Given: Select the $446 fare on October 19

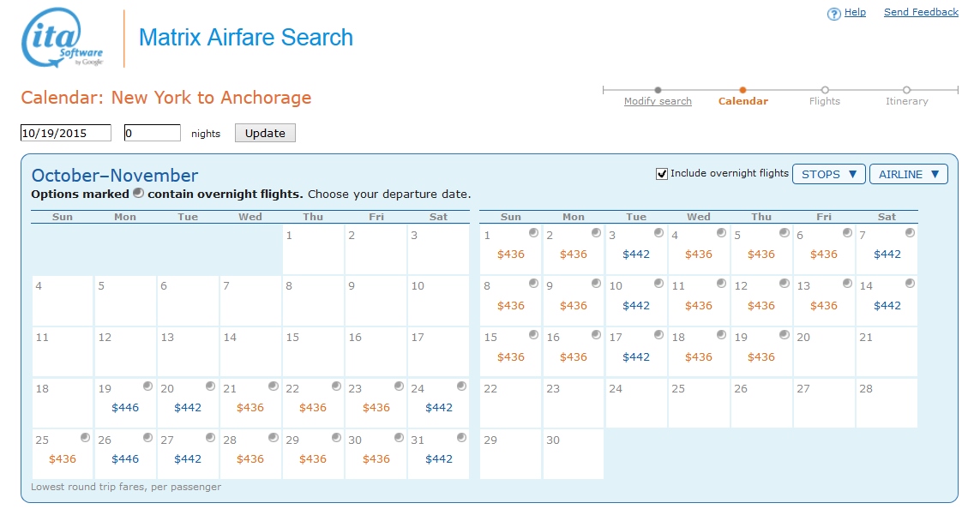Looking at the screenshot, I should click(125, 408).
